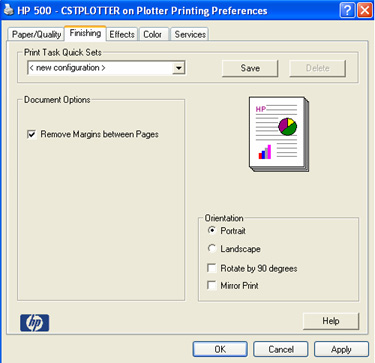Switch to the Paper/Quality tab
This screenshot has width=375, height=363.
tap(36, 34)
